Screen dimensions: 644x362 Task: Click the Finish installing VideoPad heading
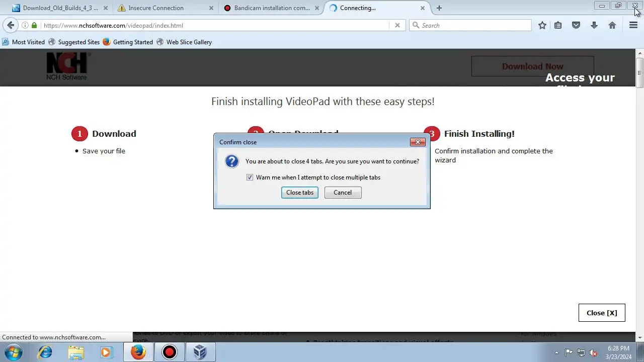pos(323,102)
